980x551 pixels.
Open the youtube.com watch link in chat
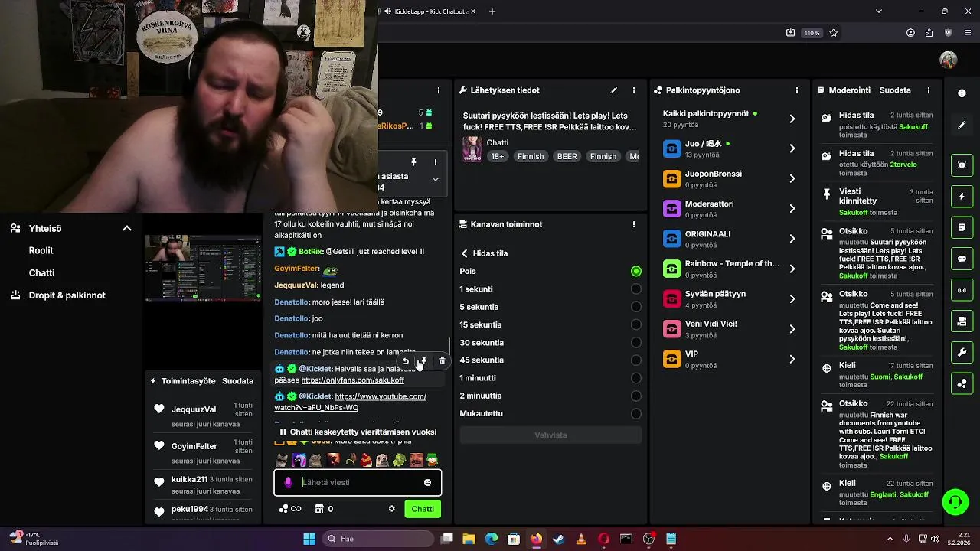(x=351, y=402)
